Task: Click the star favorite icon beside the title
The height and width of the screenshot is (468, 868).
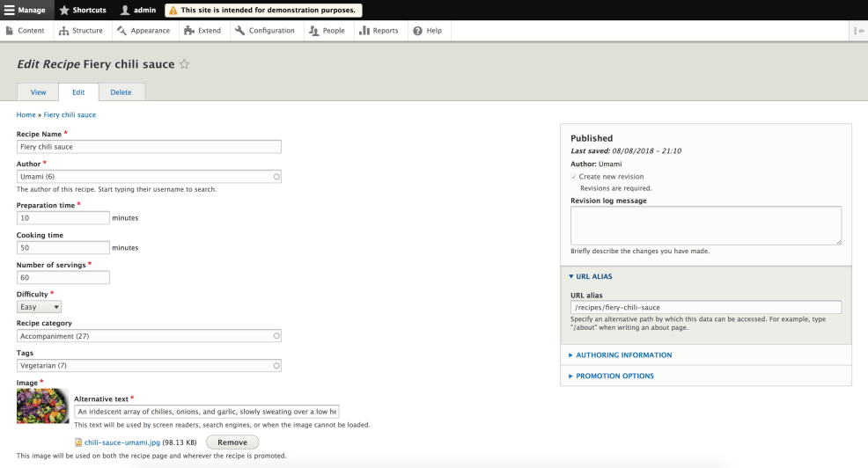Action: click(185, 64)
